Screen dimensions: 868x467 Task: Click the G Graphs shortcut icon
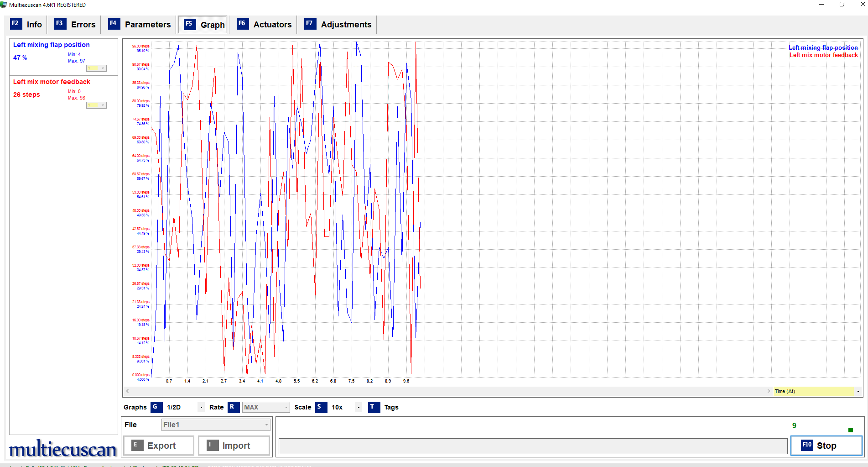[156, 407]
